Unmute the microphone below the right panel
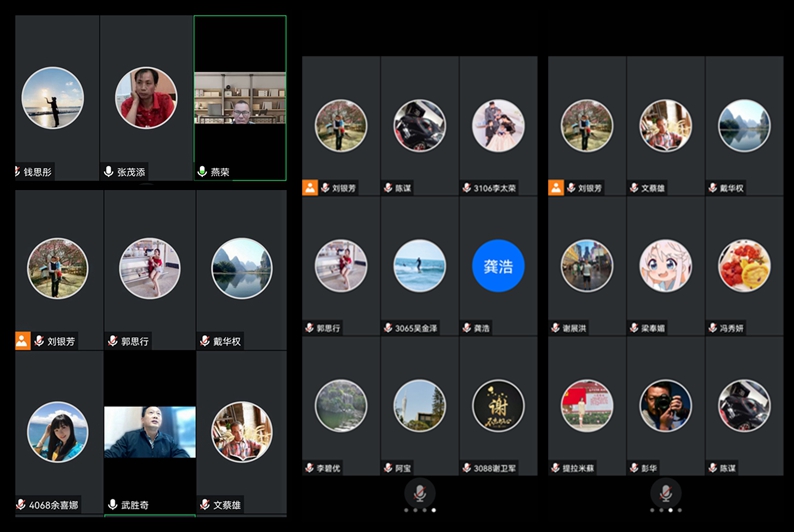Viewport: 794px width, 532px height. 666,493
